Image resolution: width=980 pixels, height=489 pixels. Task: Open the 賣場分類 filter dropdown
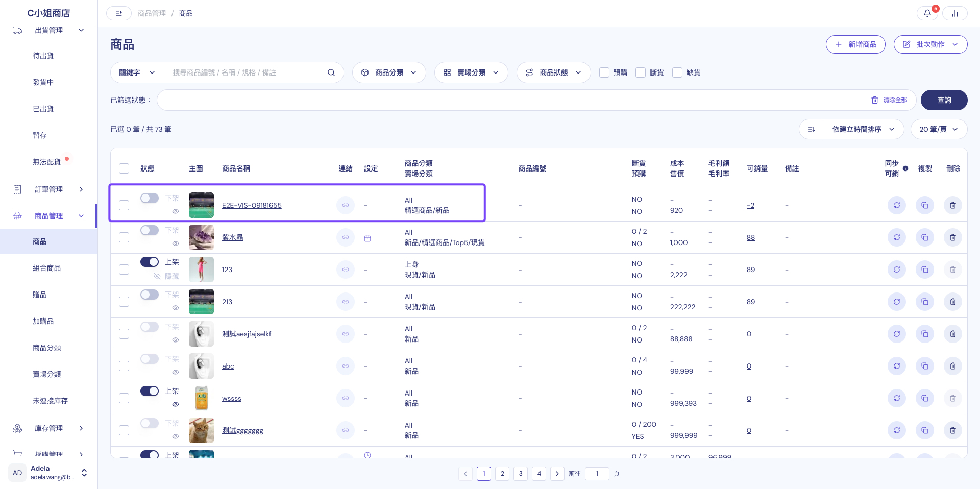[x=471, y=72]
